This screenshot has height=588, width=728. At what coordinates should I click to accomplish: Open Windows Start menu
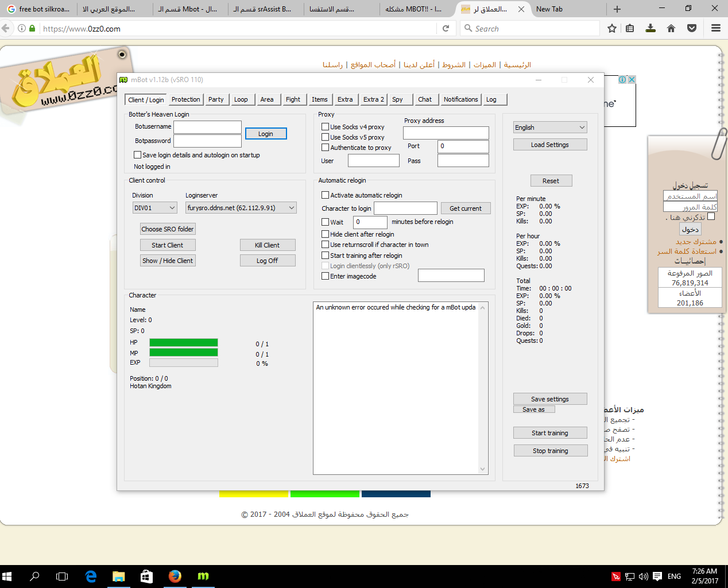point(7,576)
